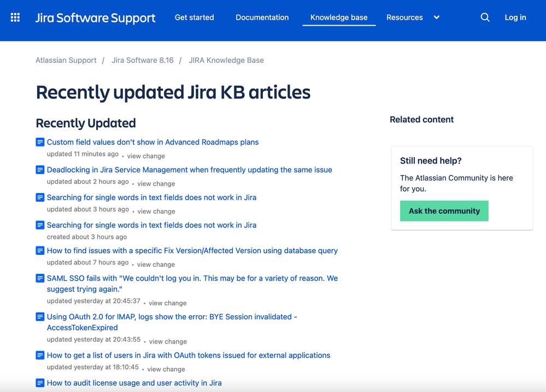Expand the Resources dropdown chevron

coord(436,17)
